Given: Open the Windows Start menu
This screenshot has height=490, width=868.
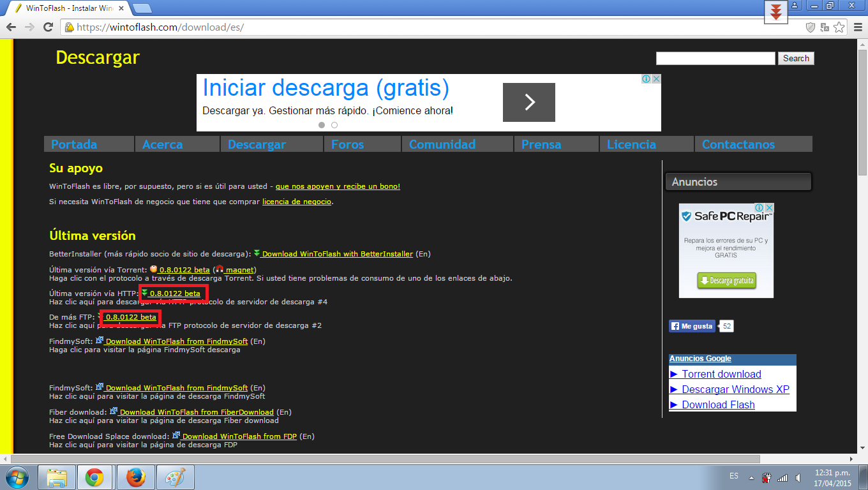Looking at the screenshot, I should click(18, 477).
